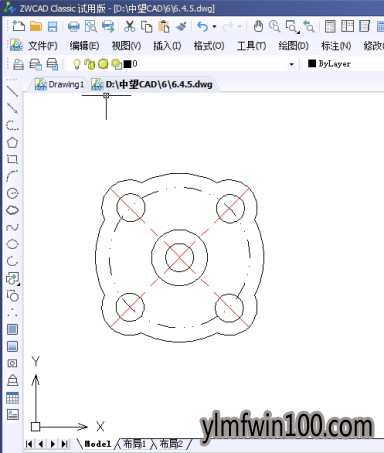Select the Line draw tool
The height and width of the screenshot is (453, 384).
[x=12, y=91]
